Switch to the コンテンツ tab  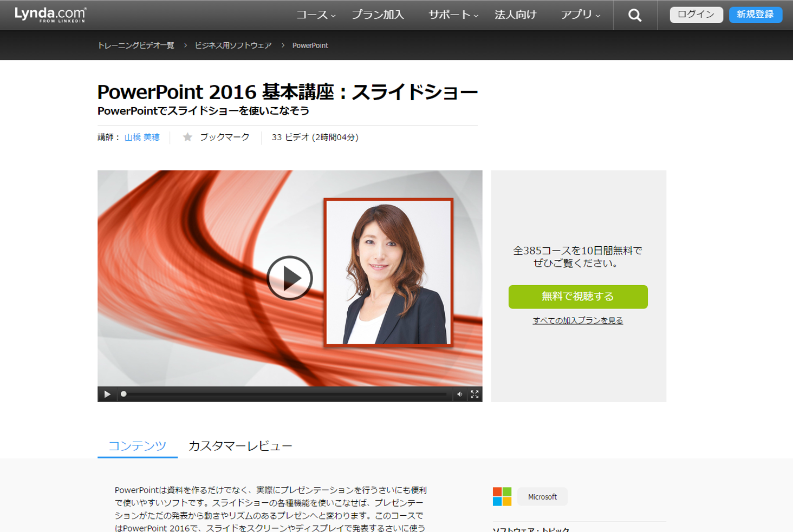click(x=137, y=446)
